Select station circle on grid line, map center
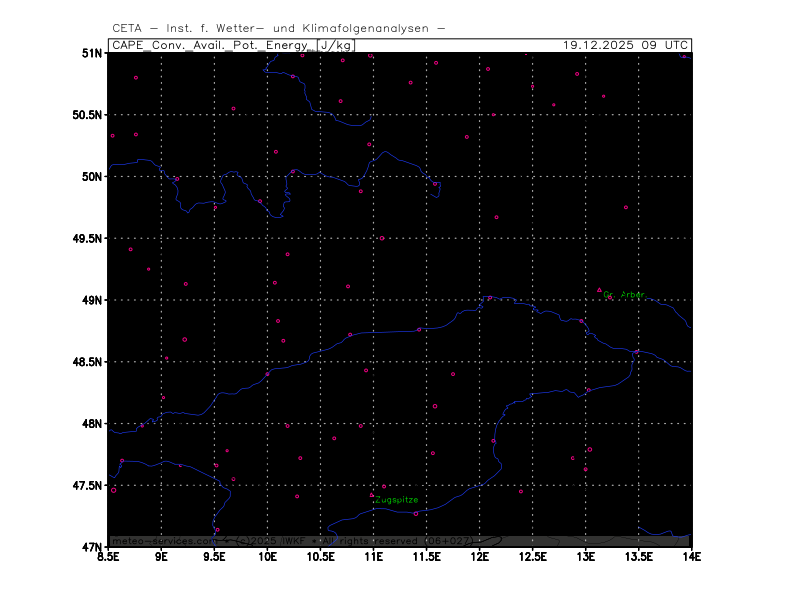Image resolution: width=800 pixels, height=600 pixels. click(x=381, y=238)
